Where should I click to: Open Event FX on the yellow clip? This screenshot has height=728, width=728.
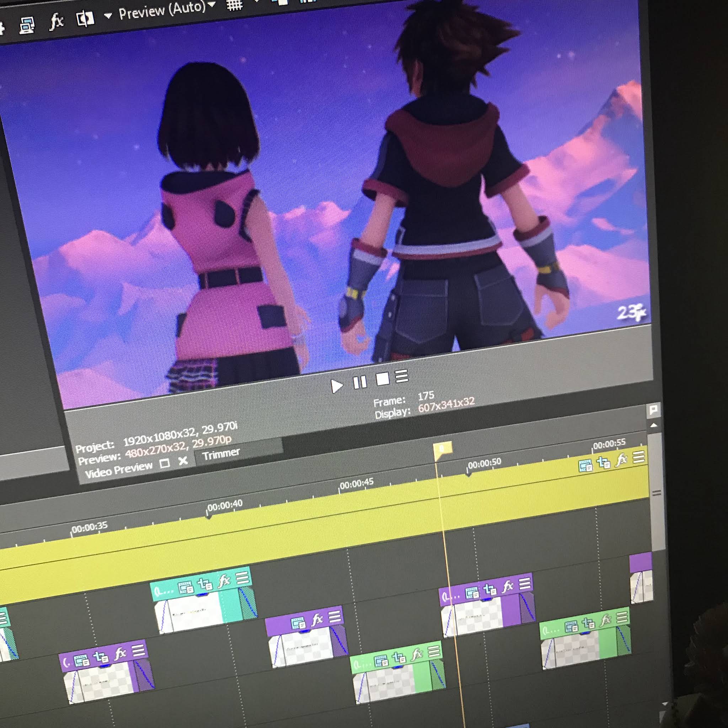[621, 460]
